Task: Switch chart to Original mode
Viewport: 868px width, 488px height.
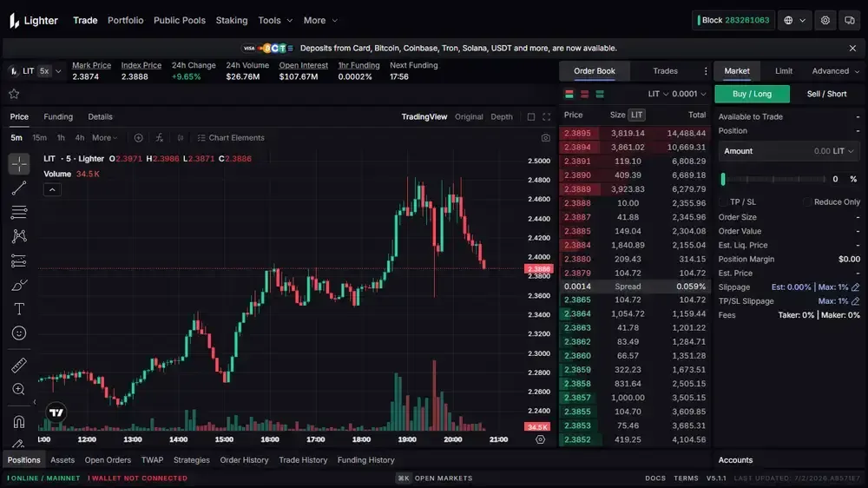Action: [x=469, y=117]
